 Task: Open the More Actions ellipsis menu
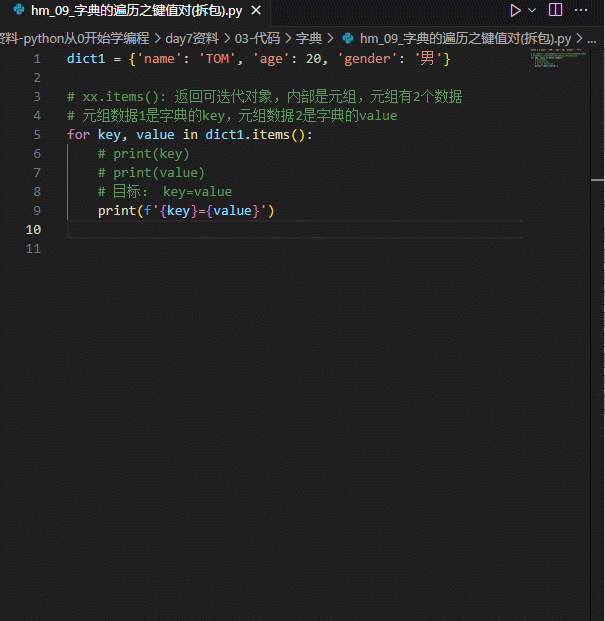point(581,10)
